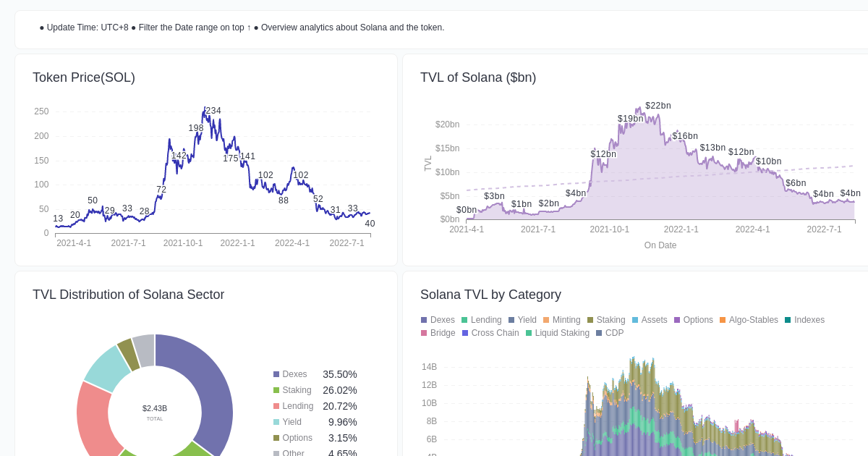The image size is (868, 456).
Task: Click the pink Lending swatch in the donut legend
Action: (x=276, y=406)
